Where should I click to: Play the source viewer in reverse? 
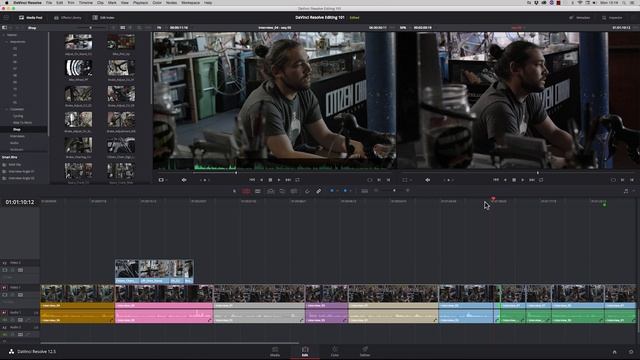pos(262,180)
